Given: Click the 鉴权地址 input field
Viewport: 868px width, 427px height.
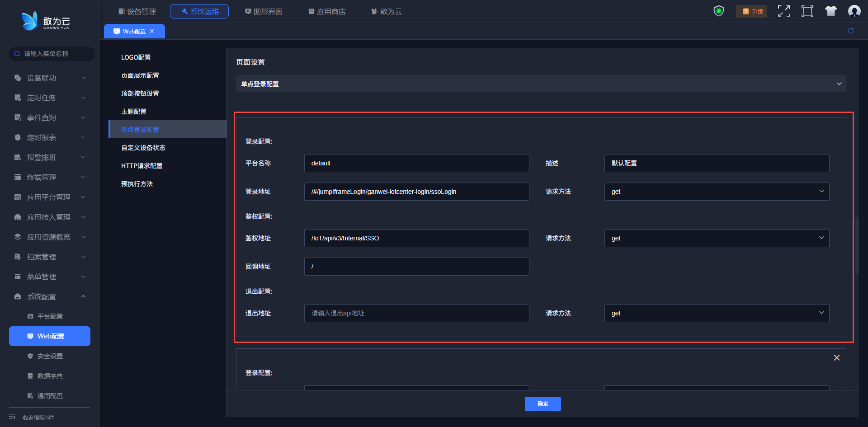Looking at the screenshot, I should tap(416, 238).
